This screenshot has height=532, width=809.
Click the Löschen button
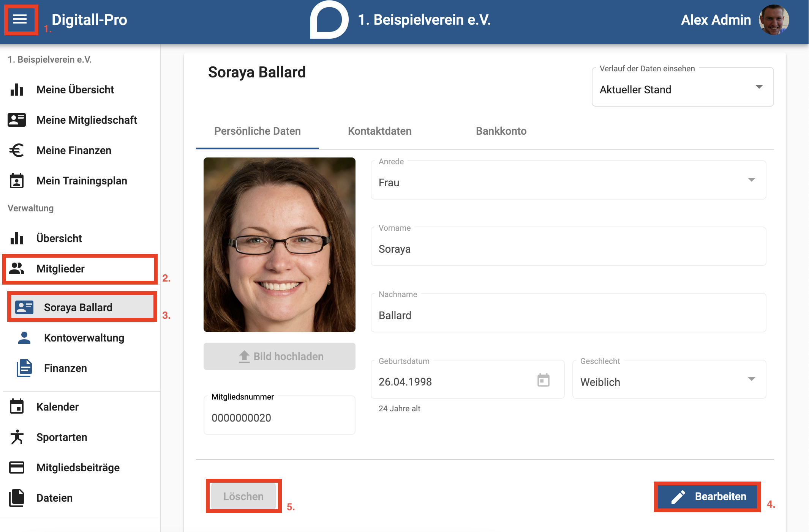click(243, 496)
